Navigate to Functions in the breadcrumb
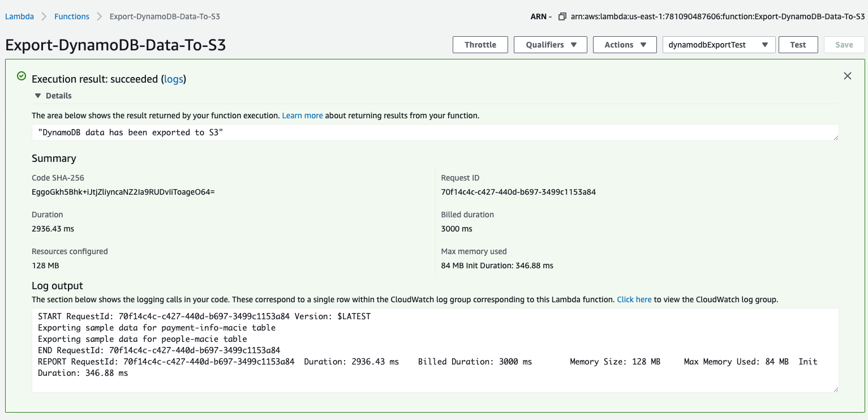The width and height of the screenshot is (868, 420). click(x=72, y=16)
